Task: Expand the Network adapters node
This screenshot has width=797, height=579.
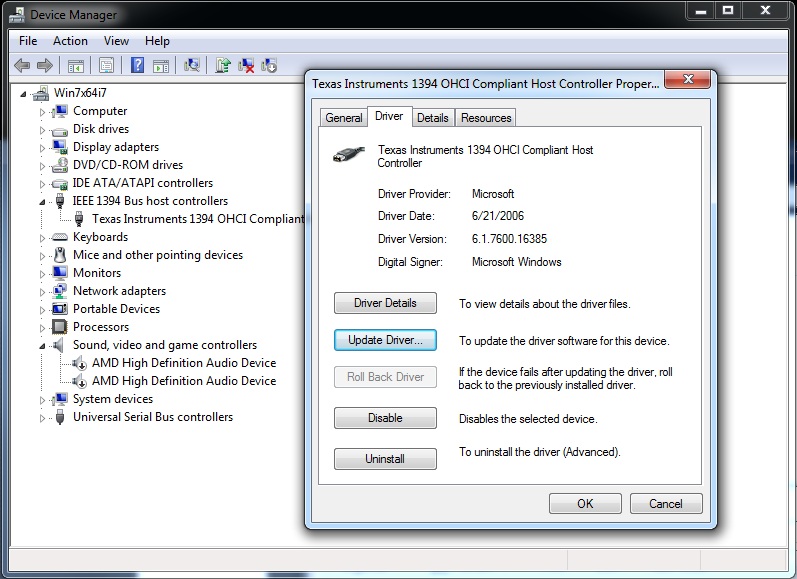Action: click(x=42, y=292)
